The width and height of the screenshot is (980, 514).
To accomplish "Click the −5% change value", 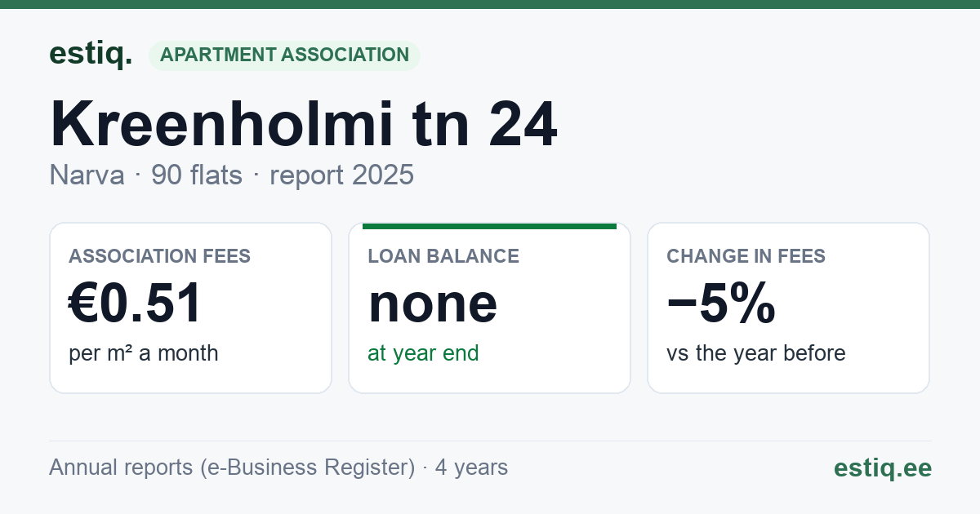I will click(721, 304).
